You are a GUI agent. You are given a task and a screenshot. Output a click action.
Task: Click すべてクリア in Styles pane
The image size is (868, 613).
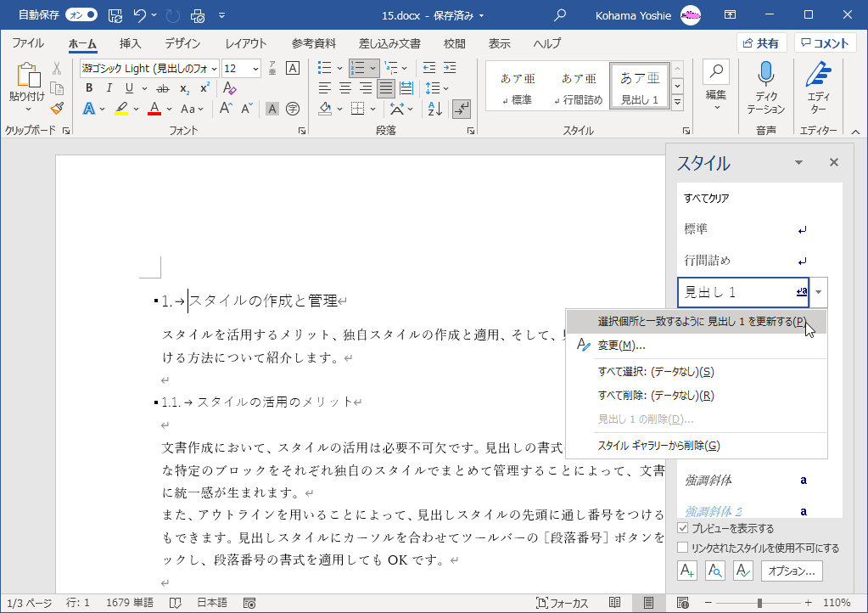[x=706, y=198]
